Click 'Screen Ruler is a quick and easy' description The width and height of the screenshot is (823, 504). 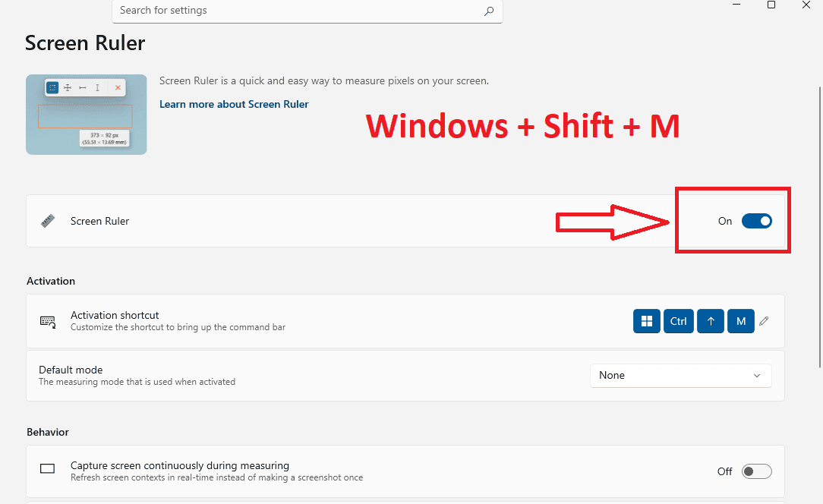pos(324,81)
